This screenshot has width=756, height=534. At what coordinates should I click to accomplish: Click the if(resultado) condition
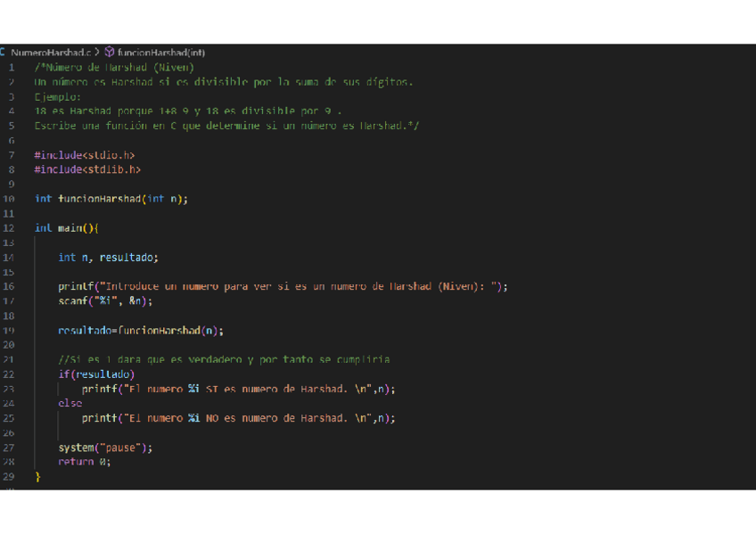pyautogui.click(x=96, y=374)
